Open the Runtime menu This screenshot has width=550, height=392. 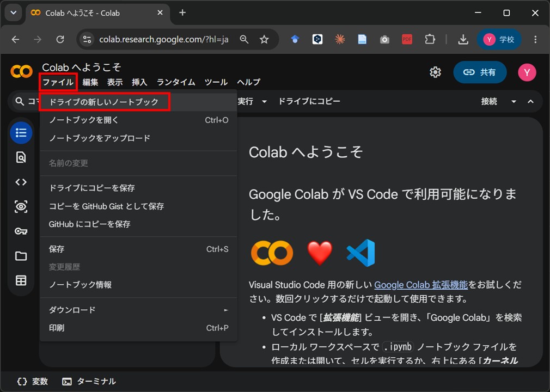click(176, 82)
